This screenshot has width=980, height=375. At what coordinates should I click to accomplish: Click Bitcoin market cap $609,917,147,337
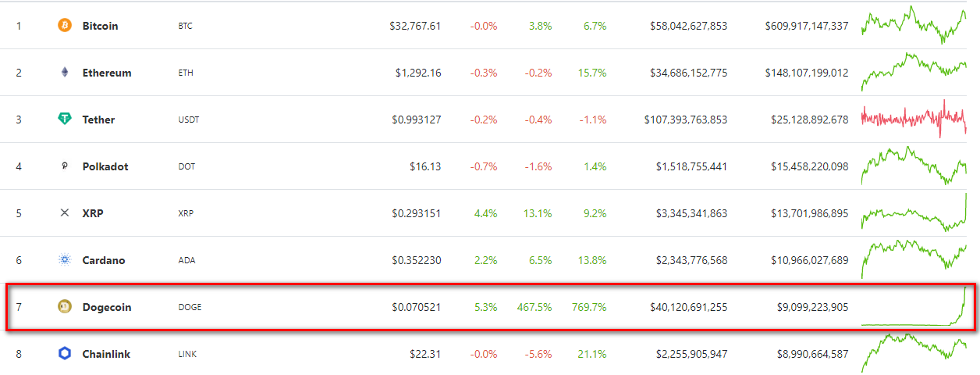(807, 26)
